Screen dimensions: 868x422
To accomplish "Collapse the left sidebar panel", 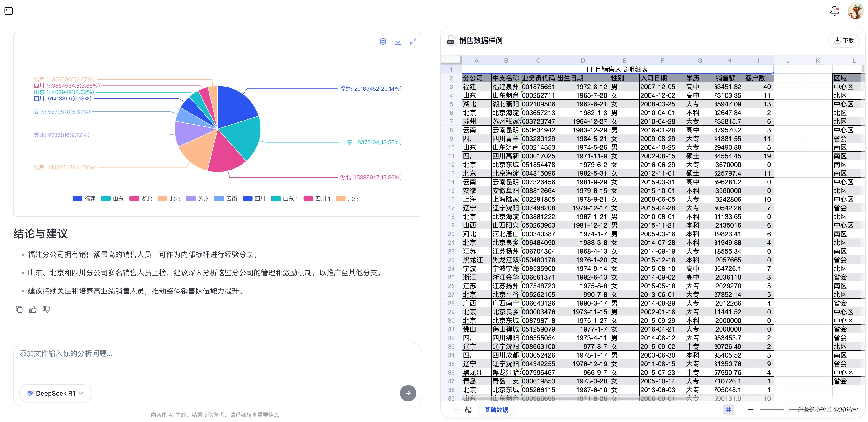I will pyautogui.click(x=9, y=11).
